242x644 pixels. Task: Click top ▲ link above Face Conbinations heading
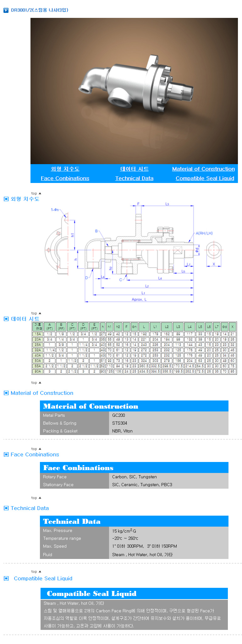(x=36, y=449)
